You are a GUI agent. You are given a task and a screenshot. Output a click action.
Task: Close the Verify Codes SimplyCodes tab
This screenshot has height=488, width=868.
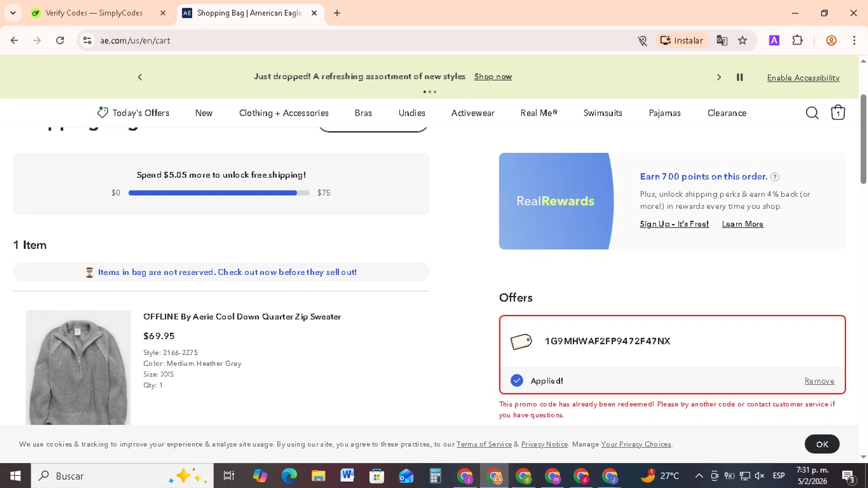pyautogui.click(x=163, y=13)
